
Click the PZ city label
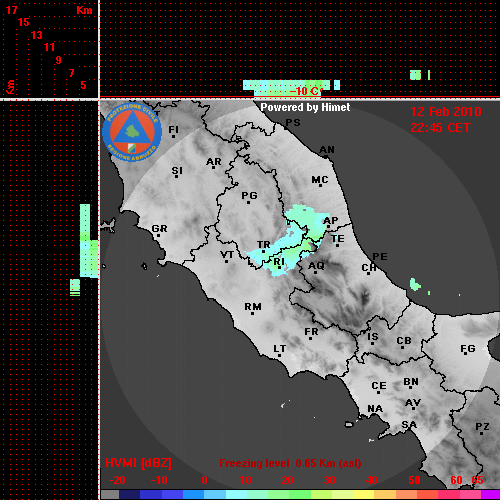click(x=482, y=426)
